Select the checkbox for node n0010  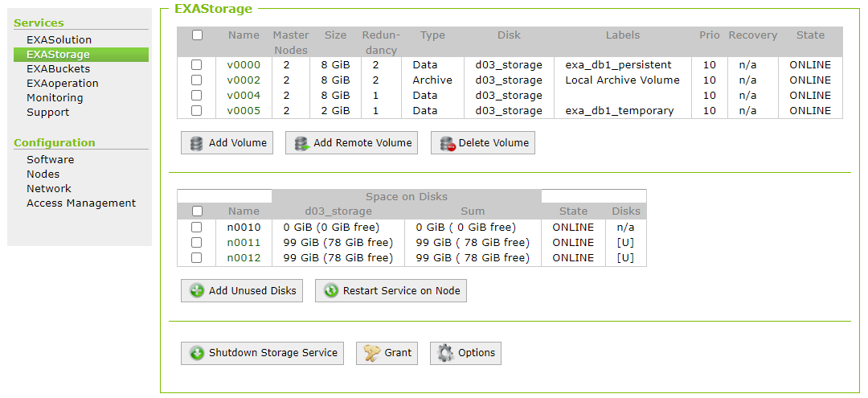[x=197, y=228]
